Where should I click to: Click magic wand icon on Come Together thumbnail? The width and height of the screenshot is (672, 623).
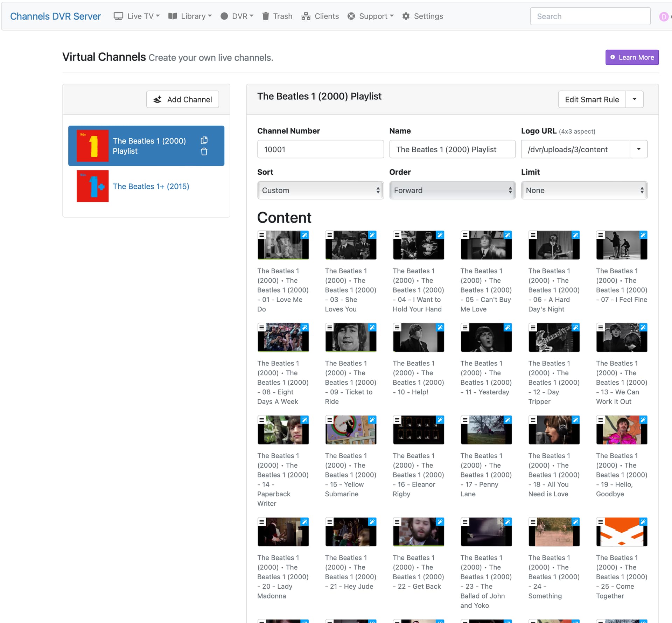pos(643,521)
